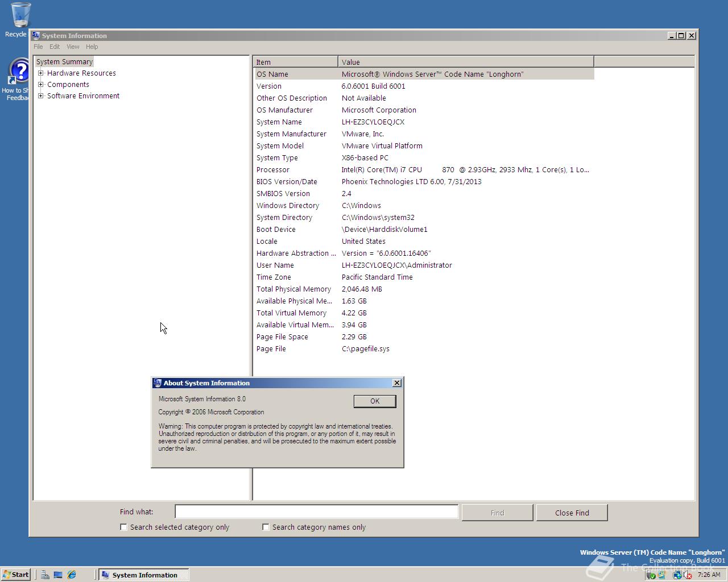Screen dimensions: 728x582
Task: Launch Internet Explorer from Quick Launch
Action: (72, 575)
